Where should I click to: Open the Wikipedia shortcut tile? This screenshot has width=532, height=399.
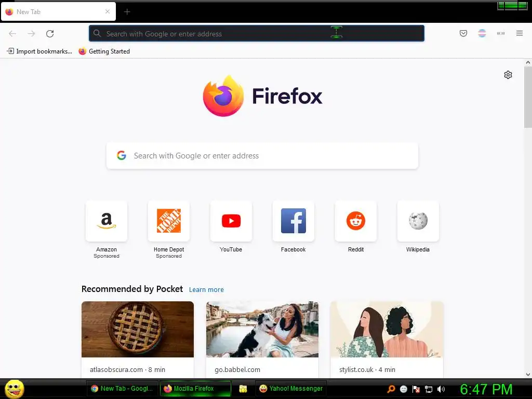[x=418, y=221]
